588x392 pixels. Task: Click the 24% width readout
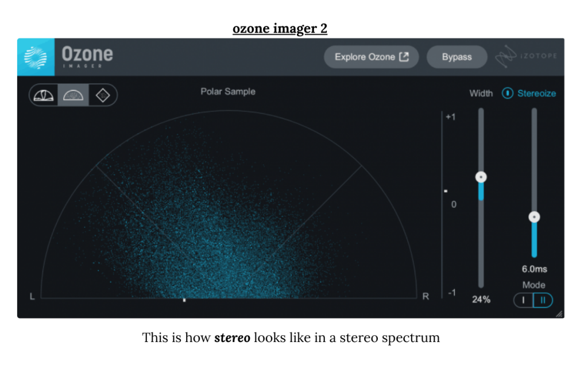(x=481, y=299)
